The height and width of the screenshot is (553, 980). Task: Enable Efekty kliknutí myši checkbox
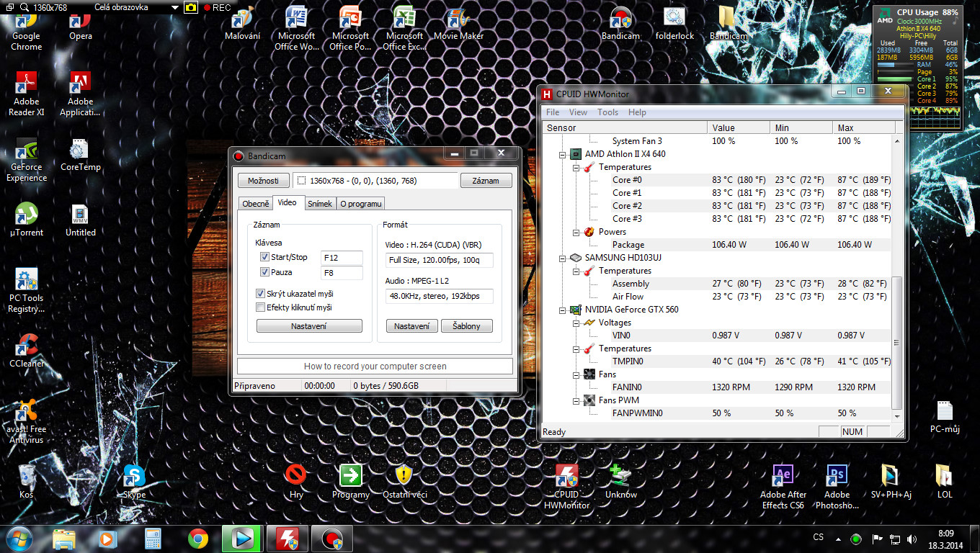261,307
